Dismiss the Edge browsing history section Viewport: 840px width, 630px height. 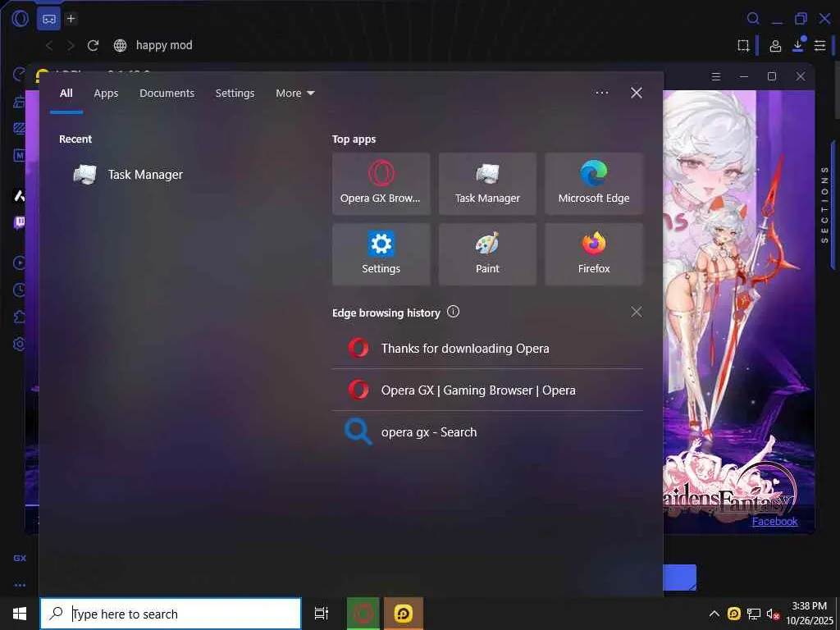(x=636, y=312)
